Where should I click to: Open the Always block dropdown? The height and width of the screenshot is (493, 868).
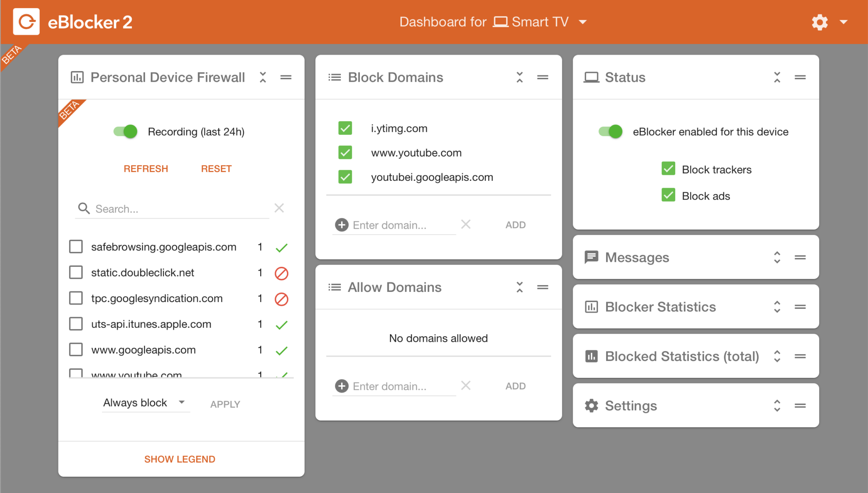click(x=145, y=403)
